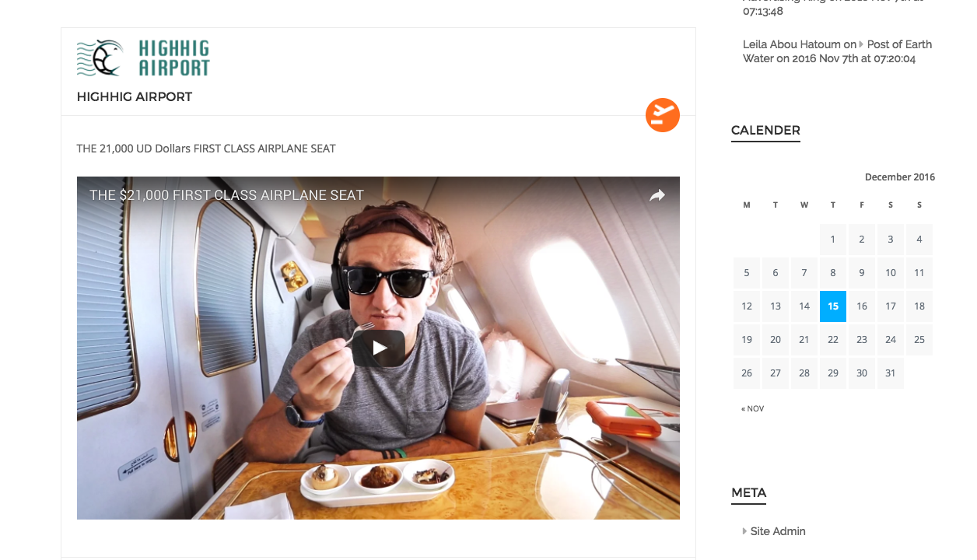Click the Highhig Airport bird logo
977x560 pixels.
(100, 58)
